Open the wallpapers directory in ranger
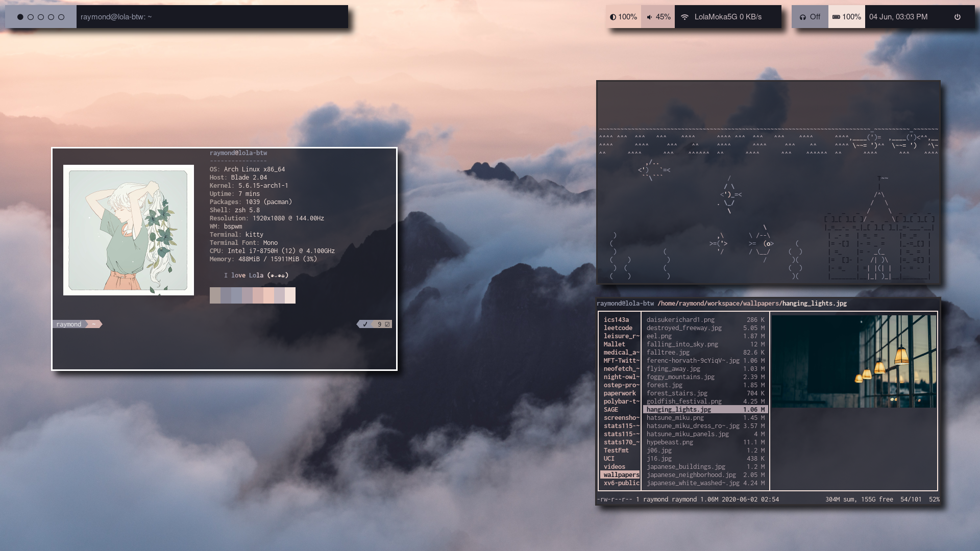The image size is (980, 551). click(x=621, y=474)
